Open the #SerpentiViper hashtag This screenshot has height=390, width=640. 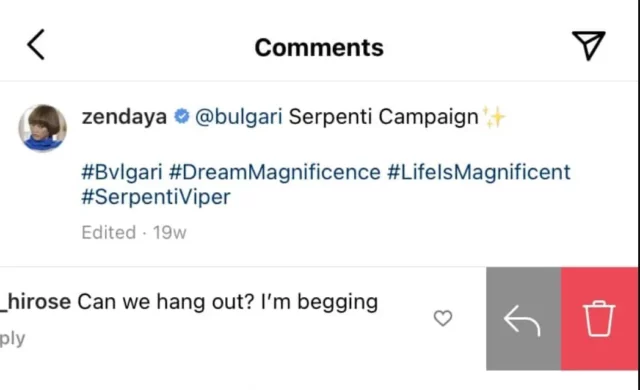click(x=156, y=197)
